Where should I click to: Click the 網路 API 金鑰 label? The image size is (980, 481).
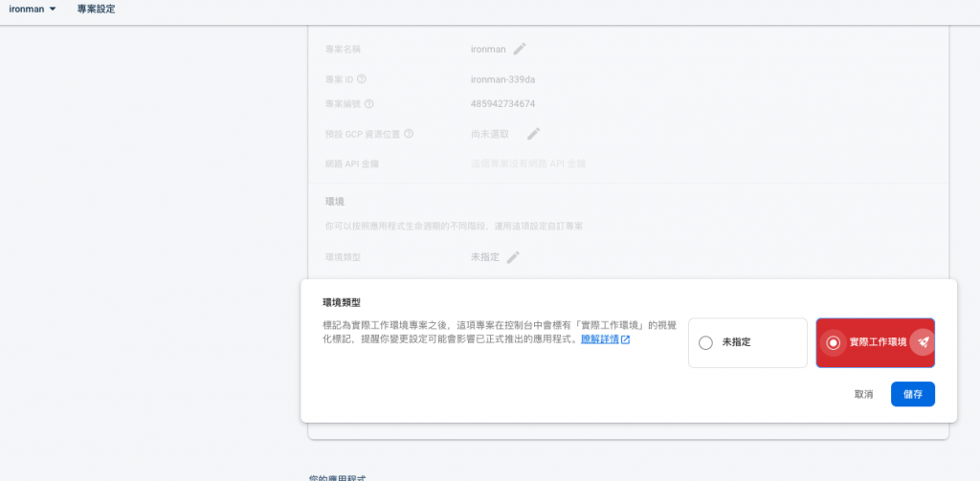click(352, 164)
